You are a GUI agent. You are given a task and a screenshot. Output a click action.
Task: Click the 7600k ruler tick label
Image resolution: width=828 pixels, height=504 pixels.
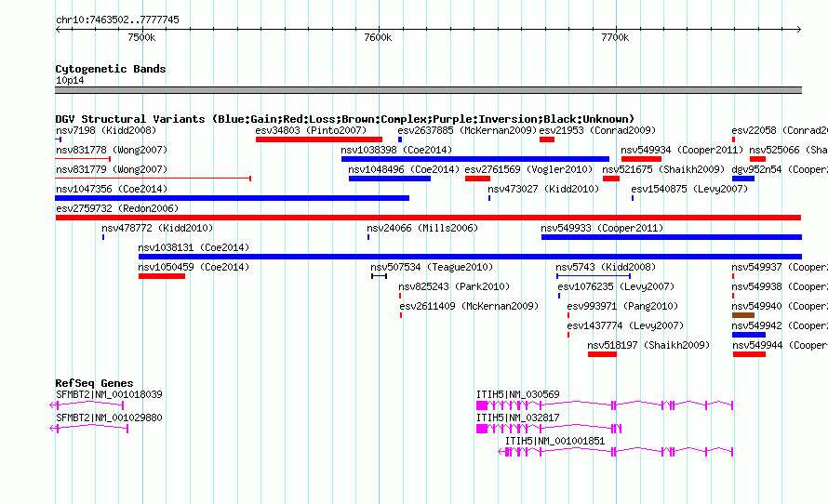coord(378,37)
